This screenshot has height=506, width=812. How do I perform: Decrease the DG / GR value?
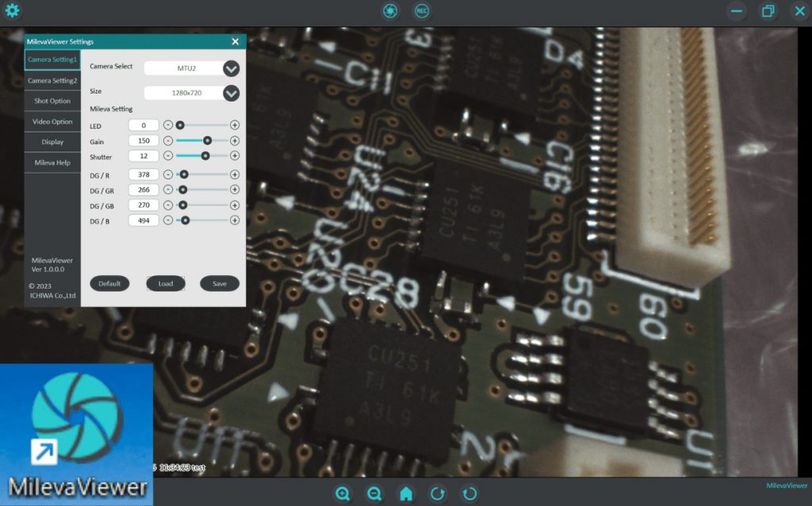tap(168, 190)
